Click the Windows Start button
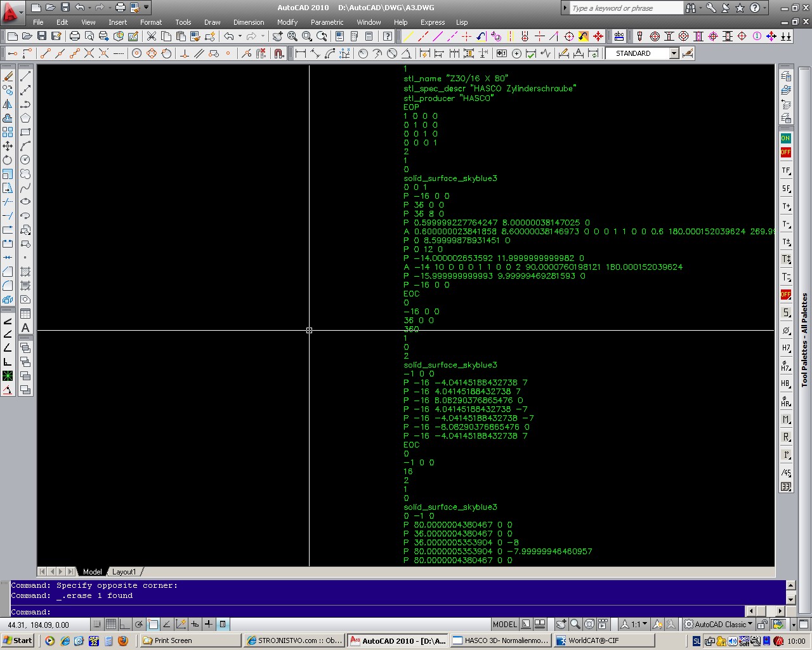The image size is (812, 650). point(17,640)
